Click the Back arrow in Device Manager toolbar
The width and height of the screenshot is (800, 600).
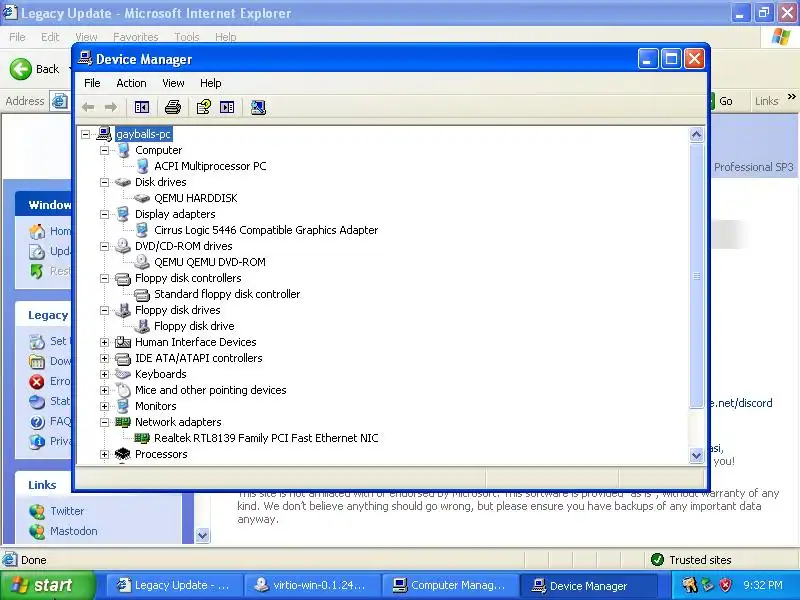pyautogui.click(x=88, y=107)
